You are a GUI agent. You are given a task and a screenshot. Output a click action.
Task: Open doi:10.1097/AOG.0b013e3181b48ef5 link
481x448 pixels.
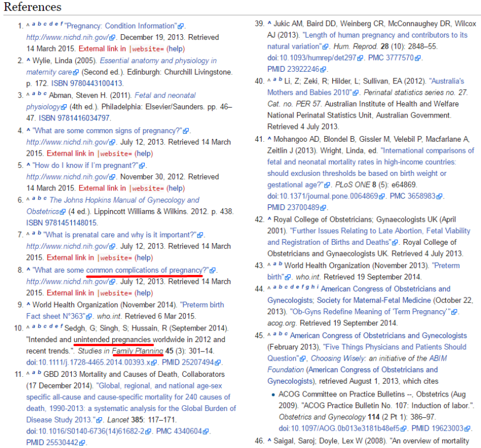[339, 428]
